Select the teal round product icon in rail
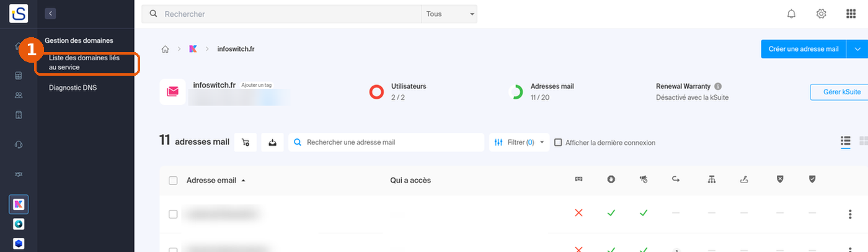868x252 pixels. (19, 224)
